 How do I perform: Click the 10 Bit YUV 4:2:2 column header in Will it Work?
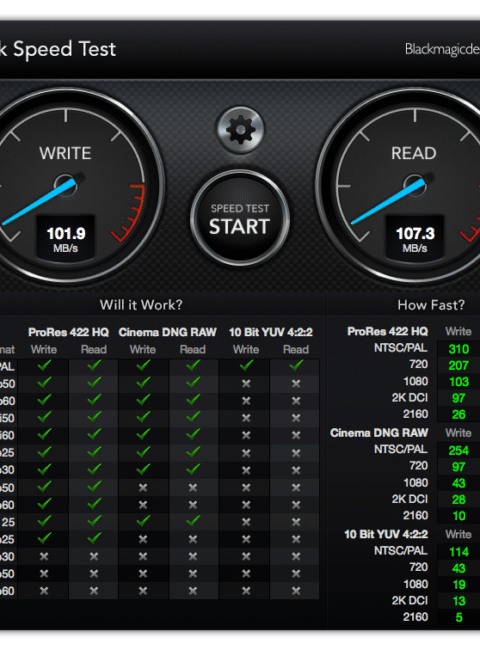[271, 332]
